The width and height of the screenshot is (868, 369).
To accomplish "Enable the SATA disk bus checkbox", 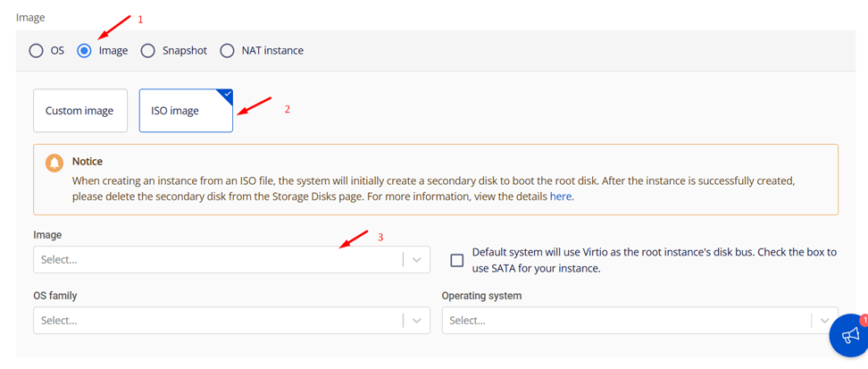I will [x=457, y=260].
